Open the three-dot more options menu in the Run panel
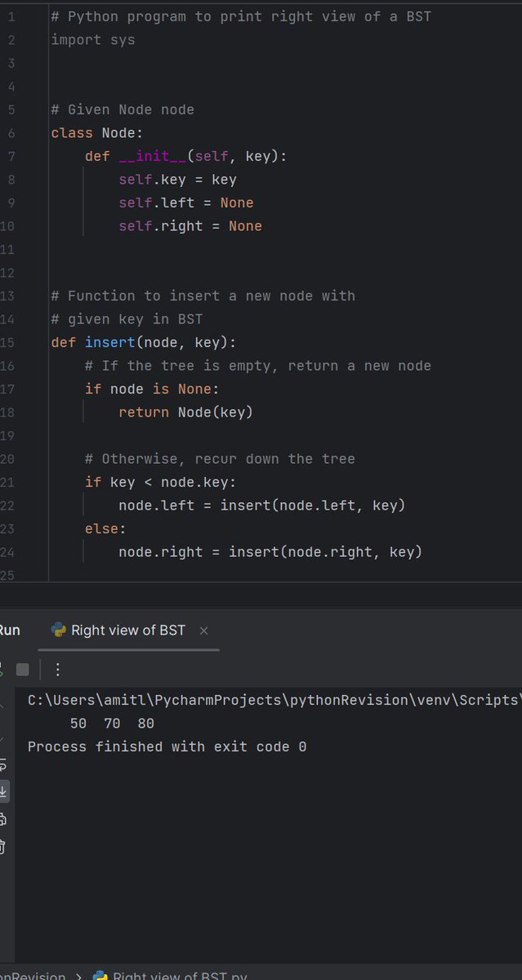The width and height of the screenshot is (522, 980). click(57, 670)
